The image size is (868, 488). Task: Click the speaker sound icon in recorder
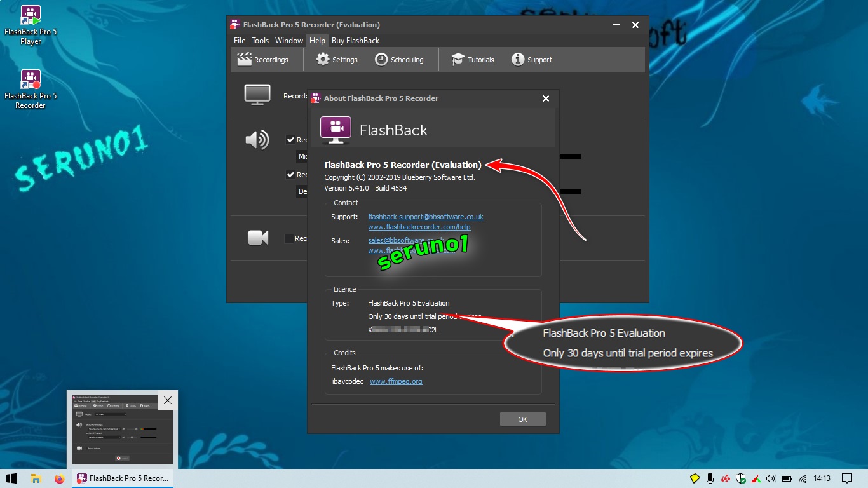pos(257,140)
